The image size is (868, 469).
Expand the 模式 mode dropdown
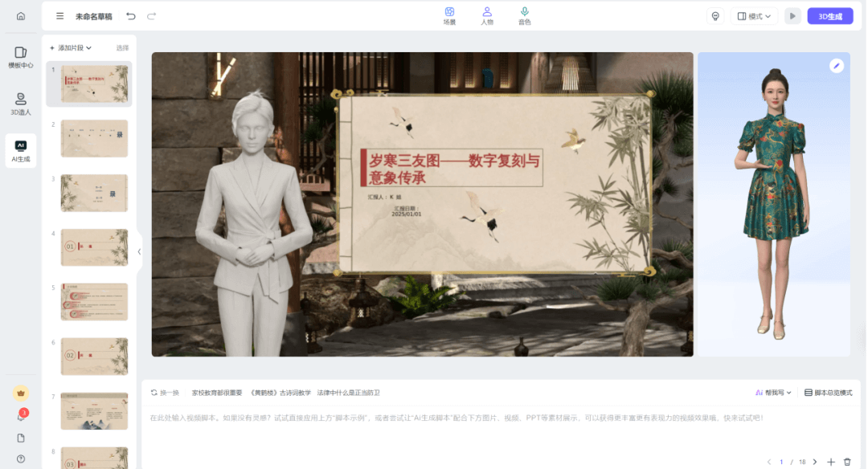pyautogui.click(x=754, y=16)
